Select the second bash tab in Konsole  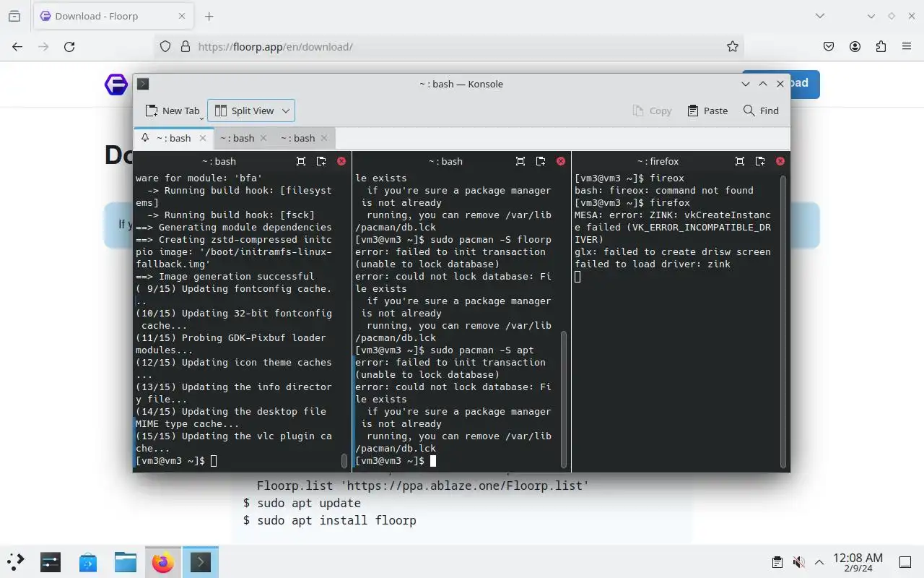point(237,138)
